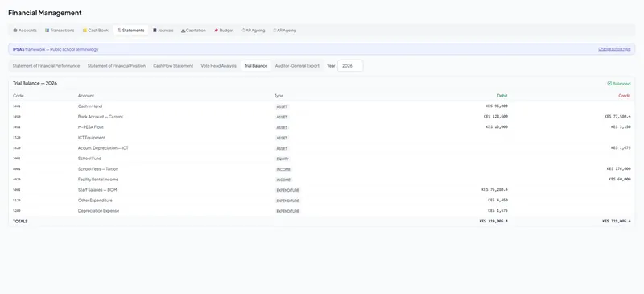Click INCOME badge in School Fees — Tuition row
This screenshot has width=644, height=294.
283,169
